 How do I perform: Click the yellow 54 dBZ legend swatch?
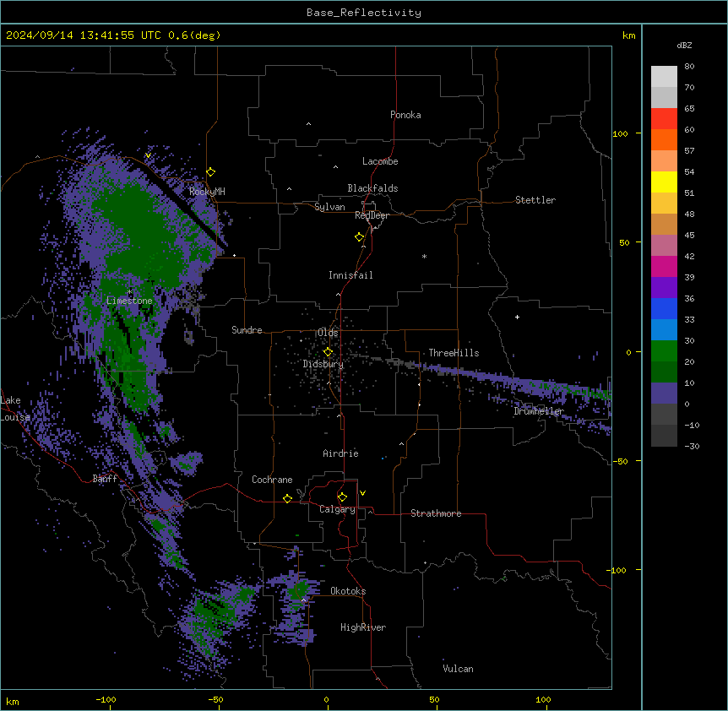tap(664, 182)
